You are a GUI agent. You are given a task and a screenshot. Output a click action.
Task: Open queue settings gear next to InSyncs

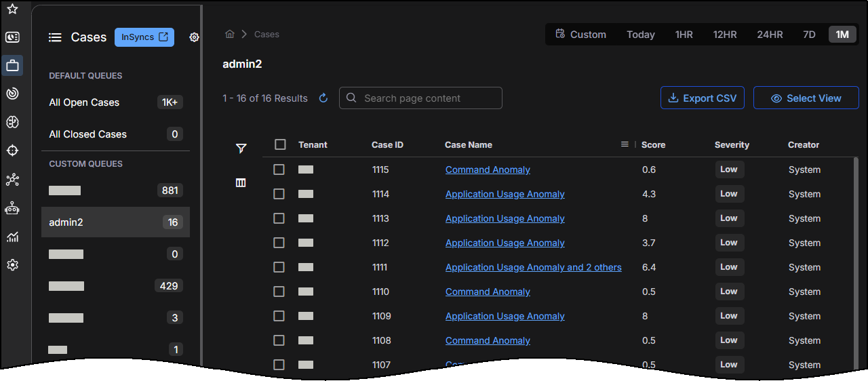pos(194,37)
